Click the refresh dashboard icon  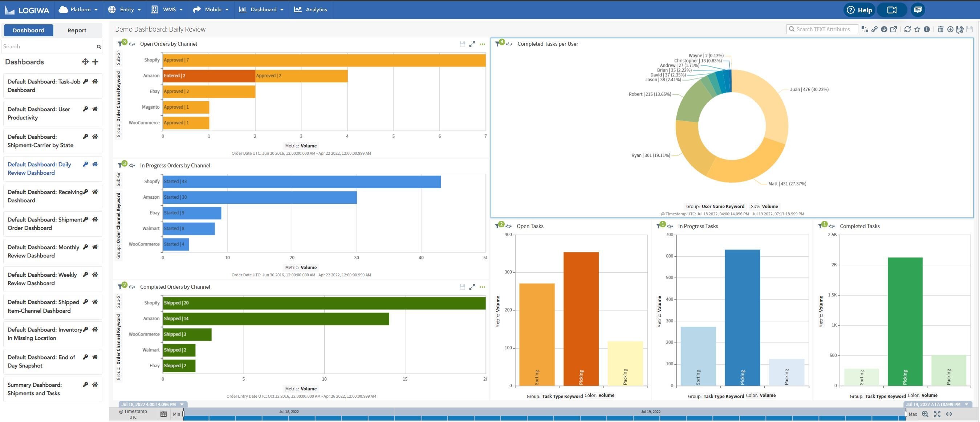[907, 29]
